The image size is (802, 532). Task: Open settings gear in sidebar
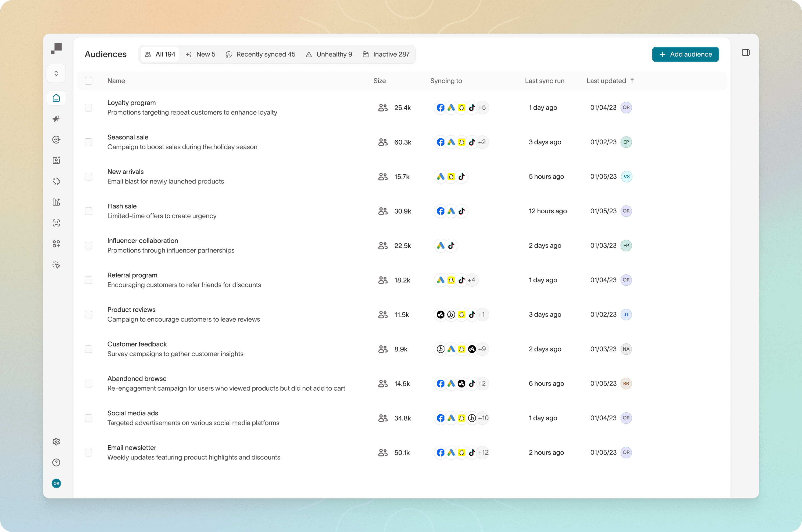[56, 441]
